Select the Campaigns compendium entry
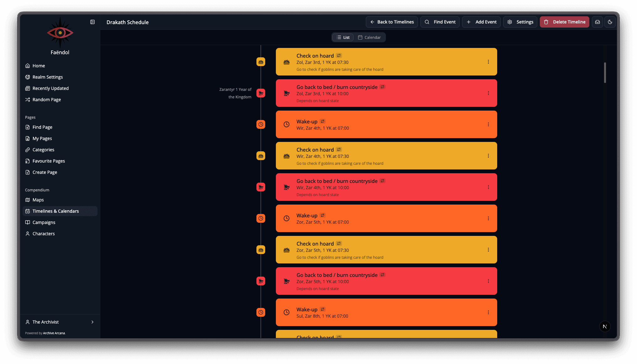 click(x=44, y=222)
